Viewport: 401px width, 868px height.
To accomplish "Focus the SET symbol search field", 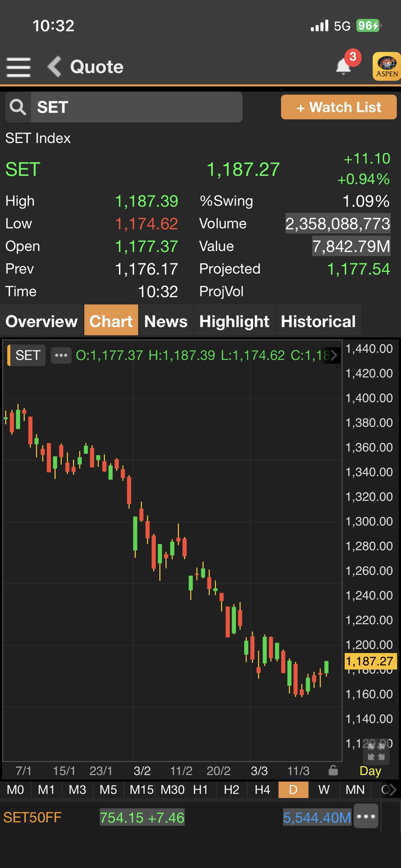I will pyautogui.click(x=136, y=107).
